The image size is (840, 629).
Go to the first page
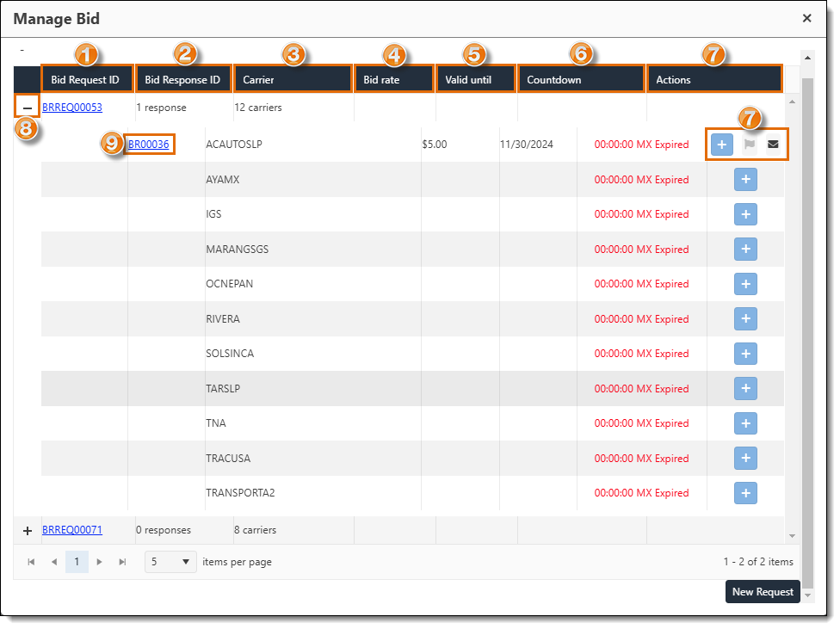pyautogui.click(x=31, y=562)
